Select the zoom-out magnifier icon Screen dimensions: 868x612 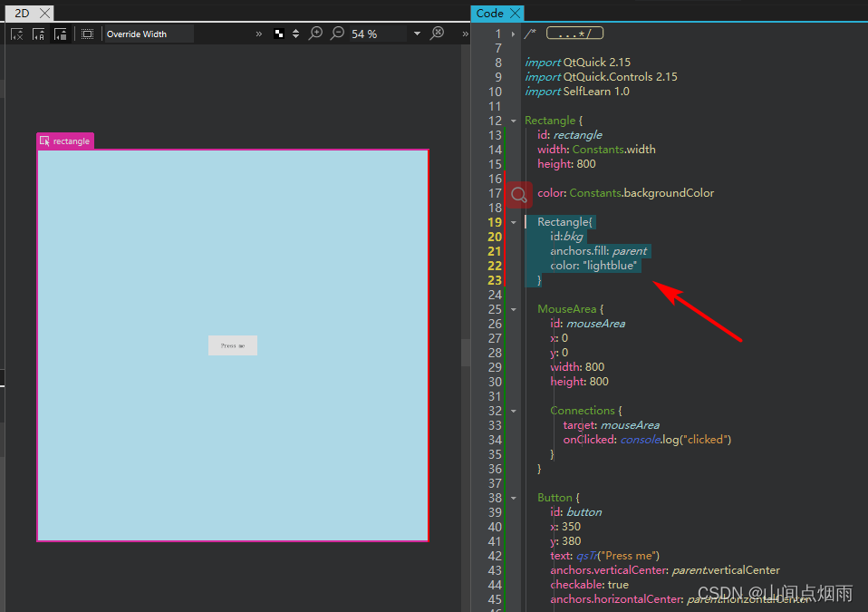pyautogui.click(x=337, y=34)
